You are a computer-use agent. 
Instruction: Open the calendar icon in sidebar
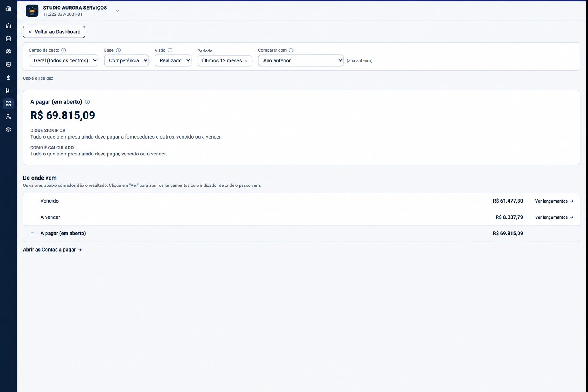pos(8,39)
